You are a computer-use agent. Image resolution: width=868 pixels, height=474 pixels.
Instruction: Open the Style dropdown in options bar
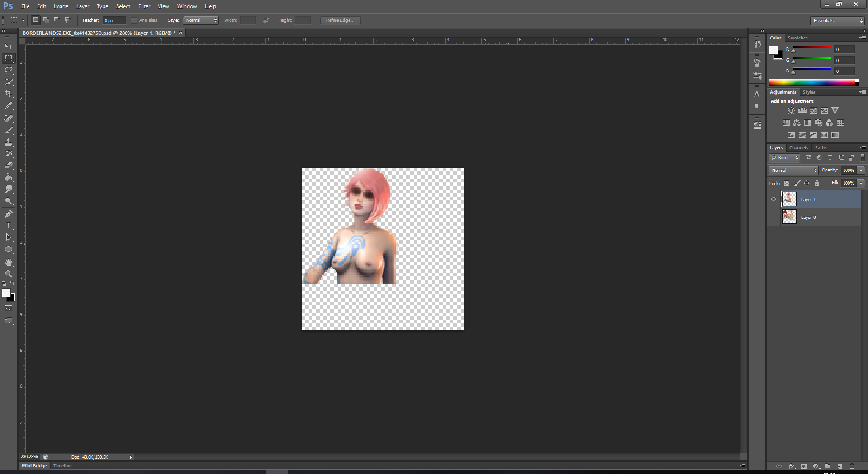click(x=201, y=20)
